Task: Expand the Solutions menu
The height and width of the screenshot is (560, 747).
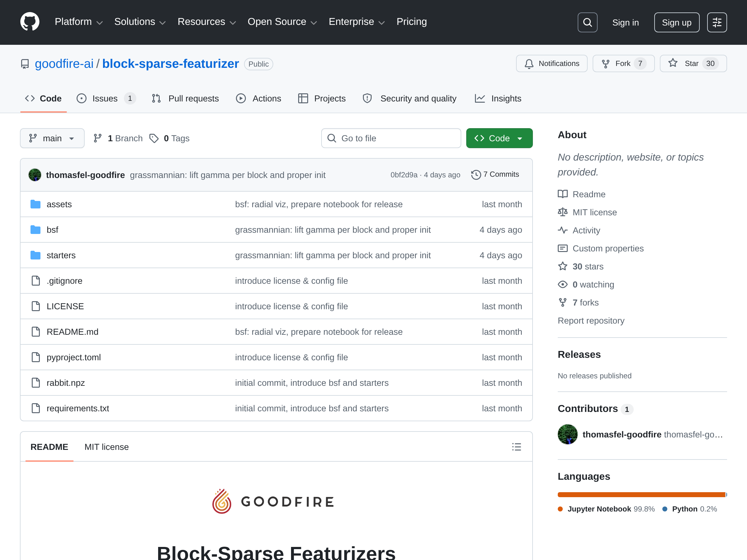Action: (x=140, y=22)
